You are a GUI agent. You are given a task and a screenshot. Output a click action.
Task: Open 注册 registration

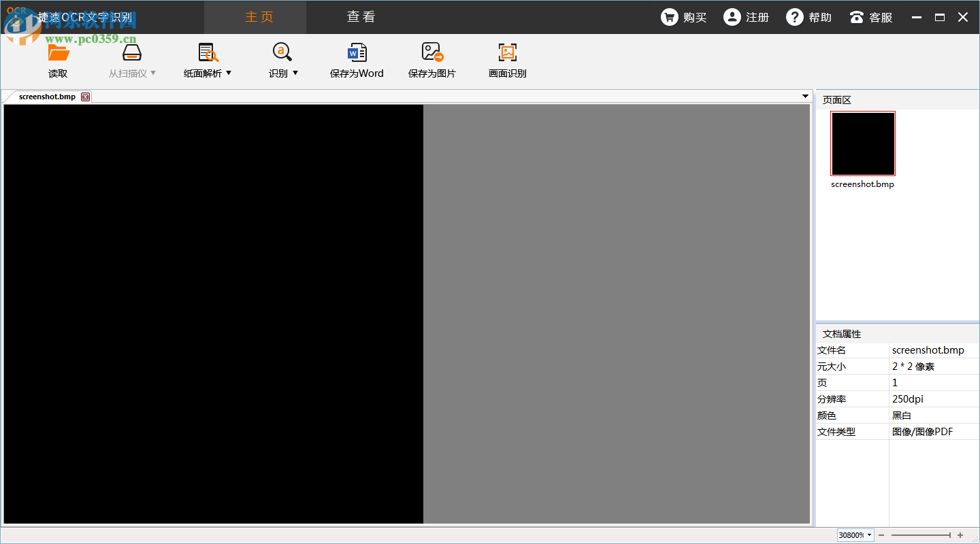(x=747, y=18)
